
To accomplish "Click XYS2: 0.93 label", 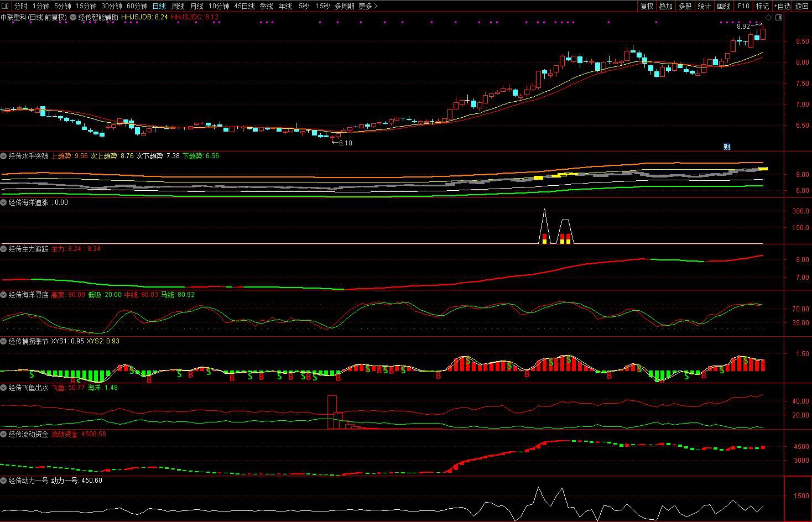I will click(103, 341).
